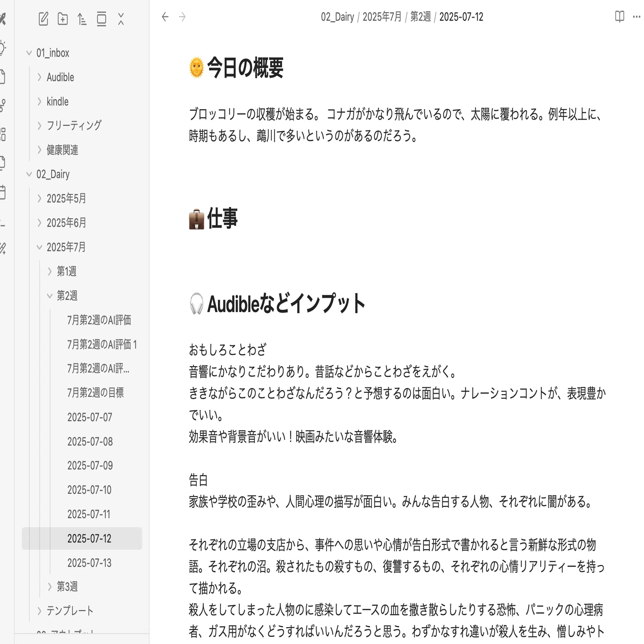Screen dimensions: 644x644
Task: Open the change sort order icon
Action: click(82, 19)
